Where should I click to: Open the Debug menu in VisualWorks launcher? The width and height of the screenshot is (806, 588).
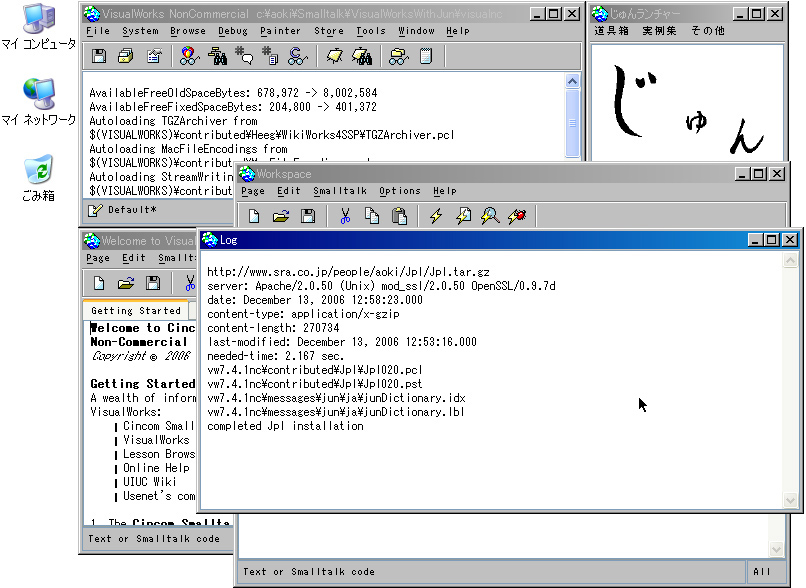click(233, 31)
